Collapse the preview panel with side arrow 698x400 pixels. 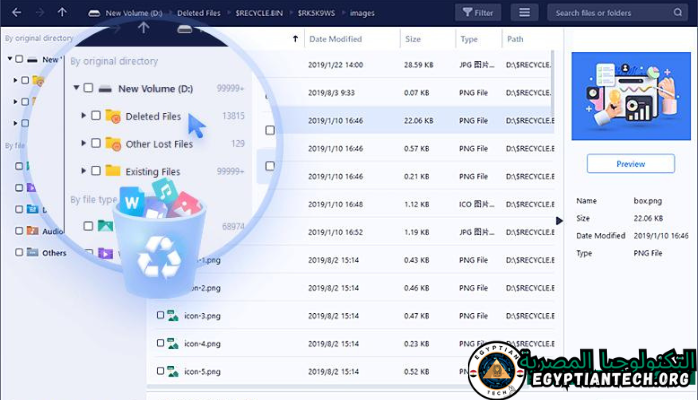(x=558, y=220)
